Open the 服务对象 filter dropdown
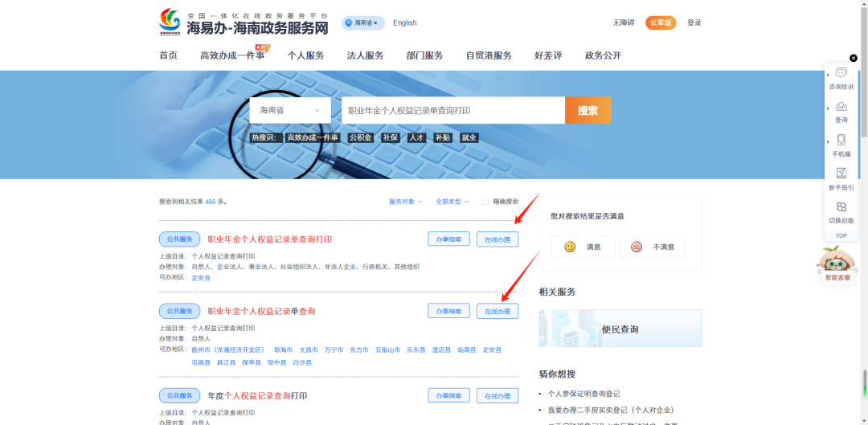The width and height of the screenshot is (868, 425). tap(405, 202)
